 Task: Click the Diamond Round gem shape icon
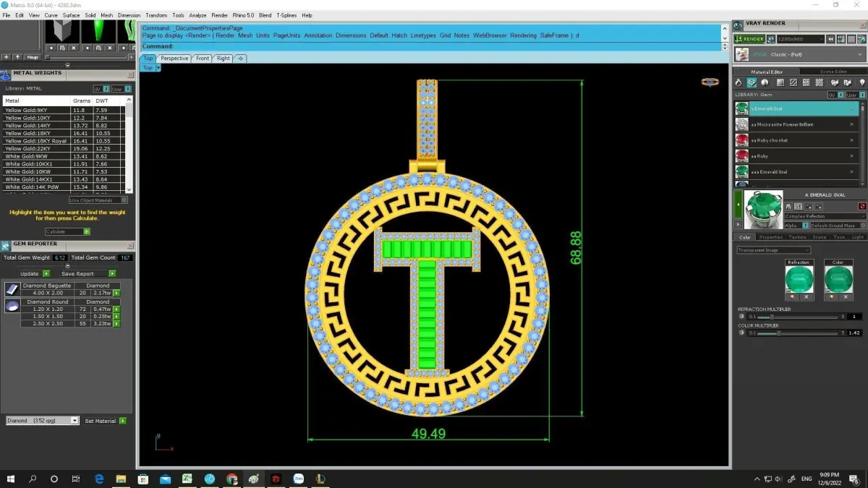[x=12, y=305]
